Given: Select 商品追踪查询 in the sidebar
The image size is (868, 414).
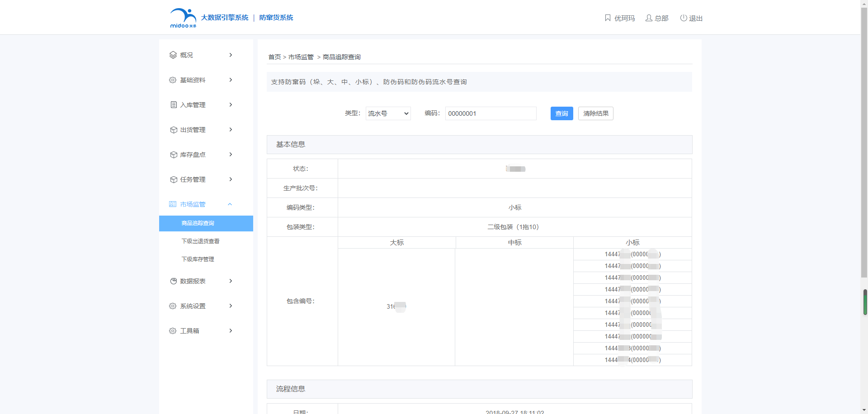Looking at the screenshot, I should pos(206,223).
